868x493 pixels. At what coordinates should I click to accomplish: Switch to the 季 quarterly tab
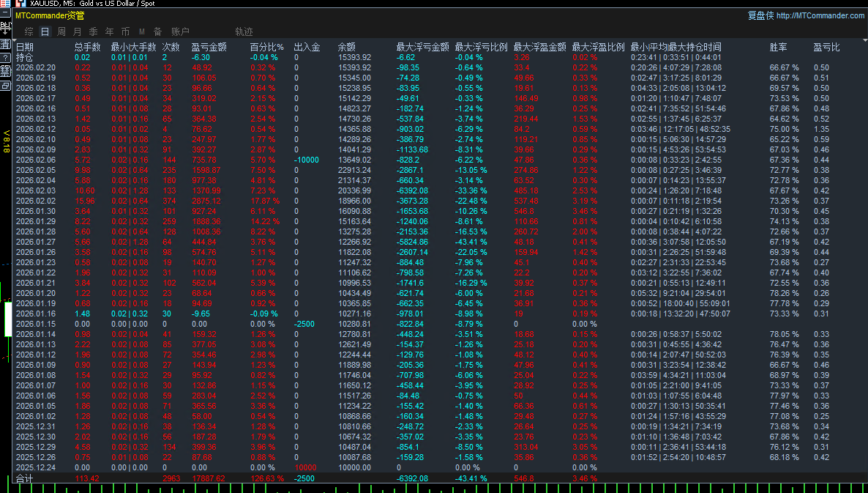click(94, 31)
